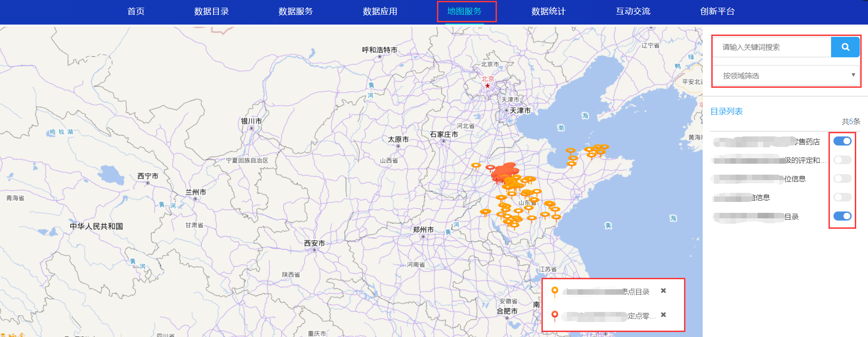Click the red star marking 北京
The image size is (868, 337).
pyautogui.click(x=487, y=86)
